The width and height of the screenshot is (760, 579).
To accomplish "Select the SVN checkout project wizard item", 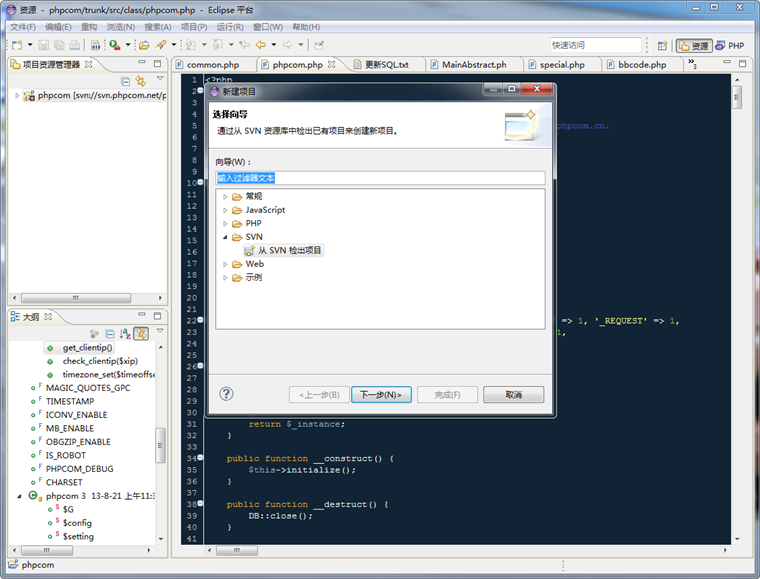I will point(283,250).
